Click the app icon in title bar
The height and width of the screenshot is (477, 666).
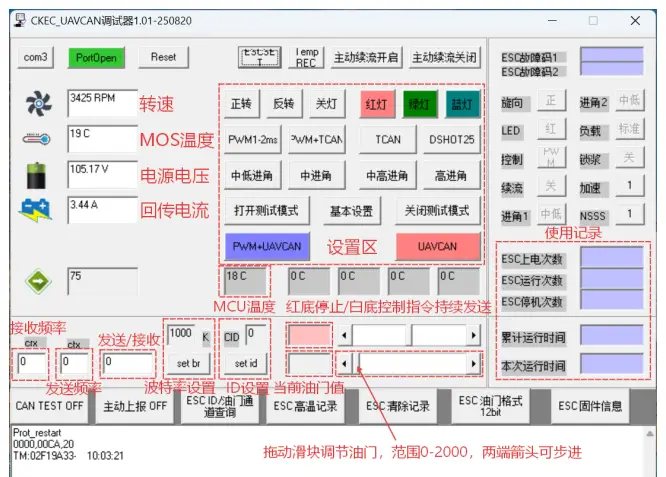coord(19,20)
